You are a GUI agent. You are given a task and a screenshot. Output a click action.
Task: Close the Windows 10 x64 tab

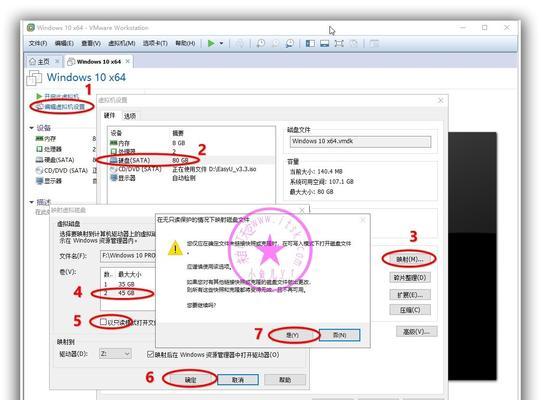click(128, 61)
